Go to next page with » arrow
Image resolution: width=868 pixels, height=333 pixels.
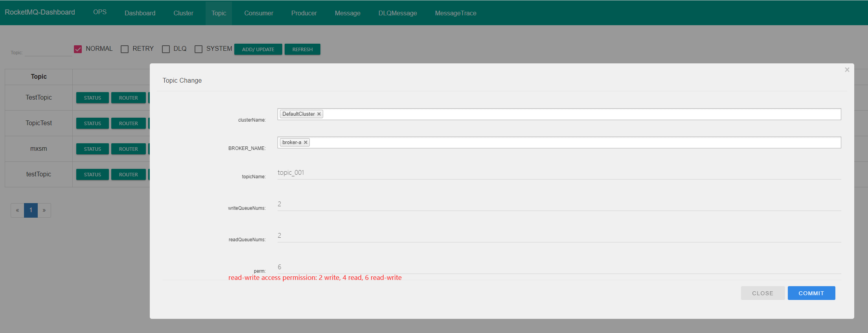click(x=44, y=210)
